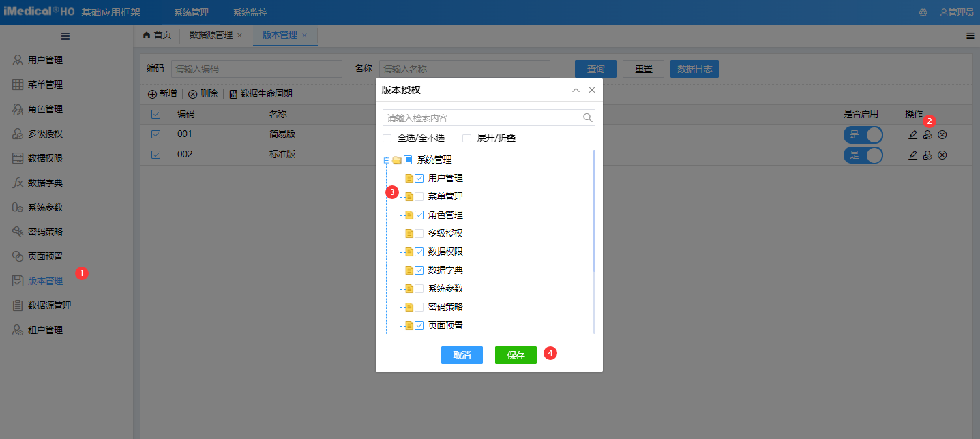The image size is (980, 439).
Task: Collapse the 系统管理 tree node
Action: point(388,159)
